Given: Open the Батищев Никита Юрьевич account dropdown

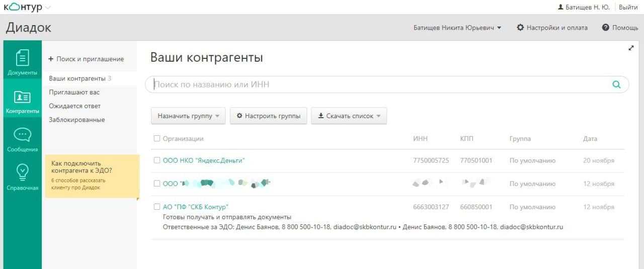Looking at the screenshot, I should click(x=457, y=28).
